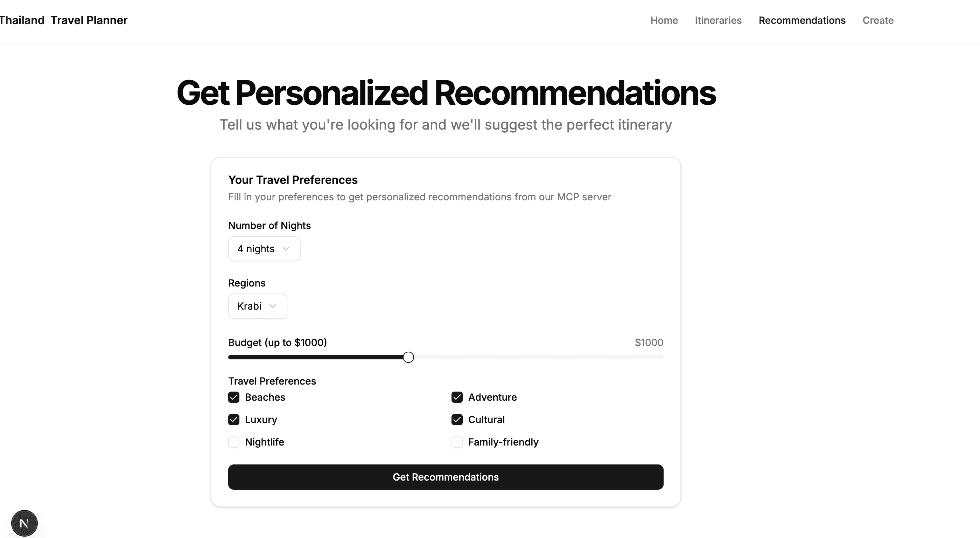Disable the Luxury preference
Image resolution: width=980 pixels, height=538 pixels.
click(x=234, y=420)
